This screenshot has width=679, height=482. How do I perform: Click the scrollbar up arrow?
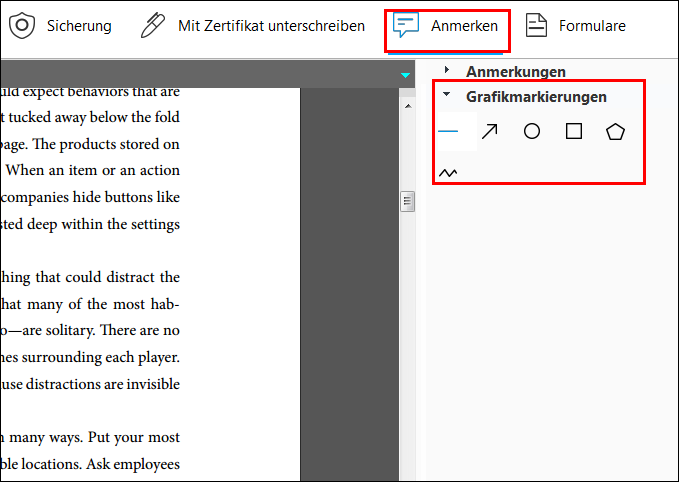(408, 106)
